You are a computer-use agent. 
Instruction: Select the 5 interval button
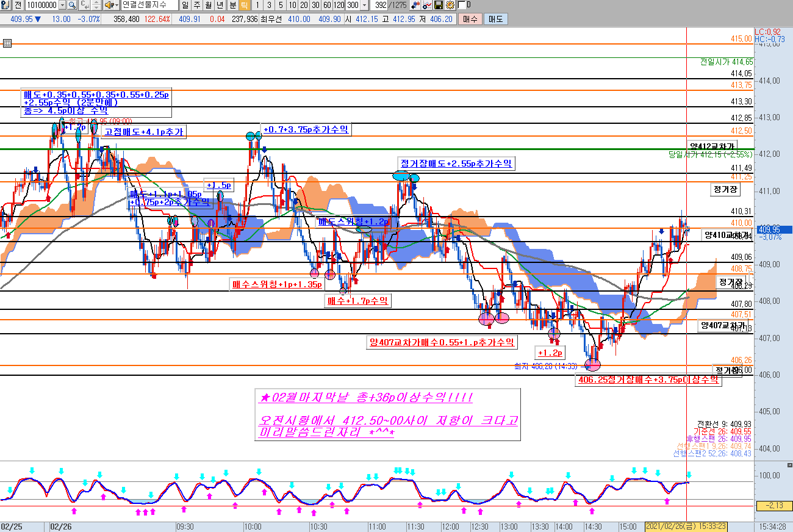pyautogui.click(x=281, y=5)
